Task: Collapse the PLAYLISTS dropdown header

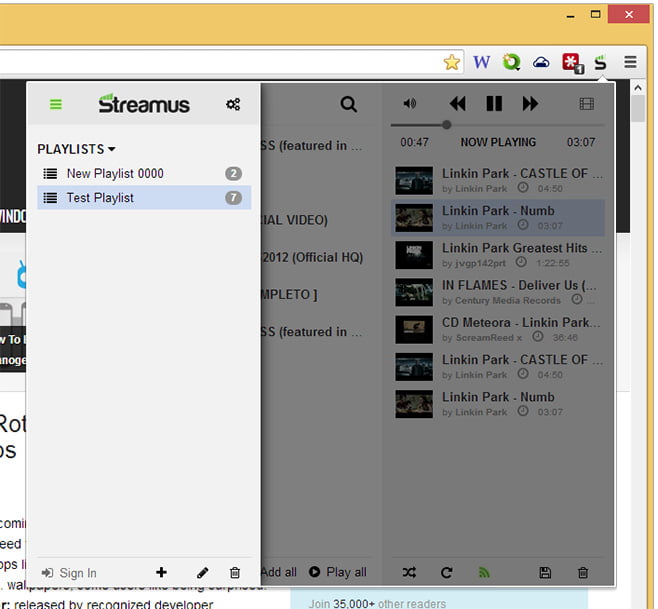Action: click(x=77, y=149)
